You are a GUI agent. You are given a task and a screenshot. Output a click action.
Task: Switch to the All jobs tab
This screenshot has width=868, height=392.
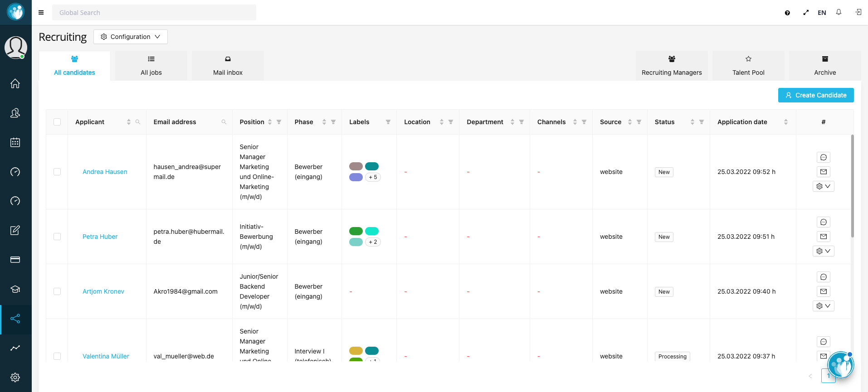[151, 66]
